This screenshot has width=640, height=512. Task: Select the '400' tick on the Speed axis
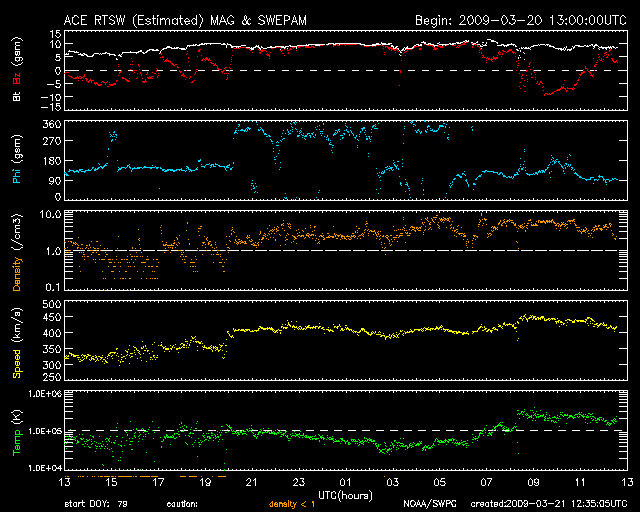(52, 333)
